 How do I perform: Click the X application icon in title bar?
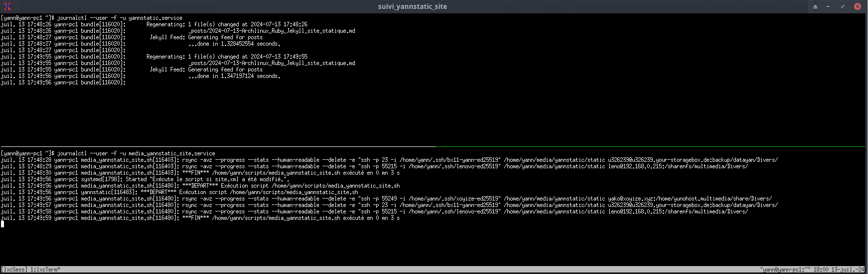click(x=7, y=6)
